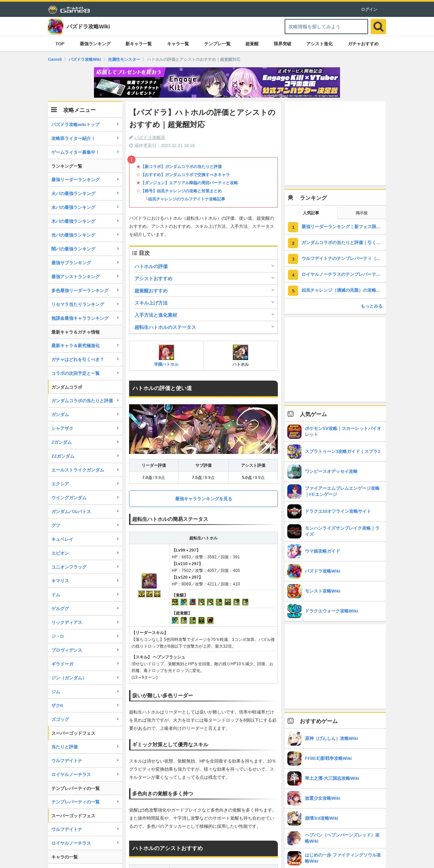Open 【新コラボ】ガンダムコラボの当たりと評価 notice link

[181, 167]
